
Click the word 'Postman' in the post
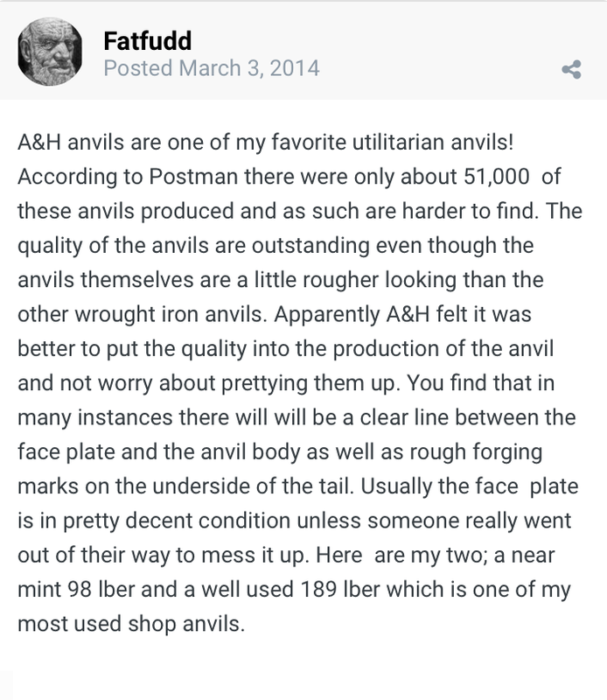(193, 177)
